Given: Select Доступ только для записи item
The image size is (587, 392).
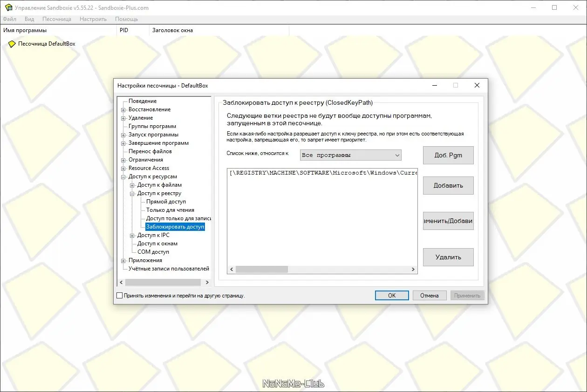Looking at the screenshot, I should click(178, 218).
